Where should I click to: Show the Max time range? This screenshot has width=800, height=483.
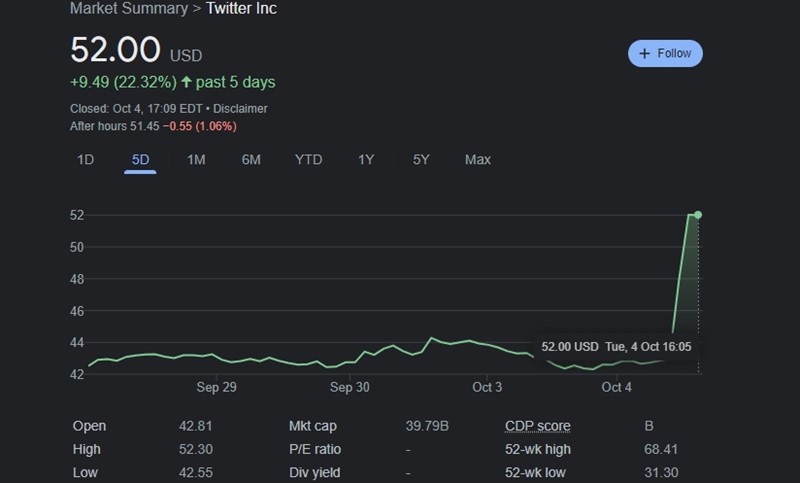pos(478,160)
